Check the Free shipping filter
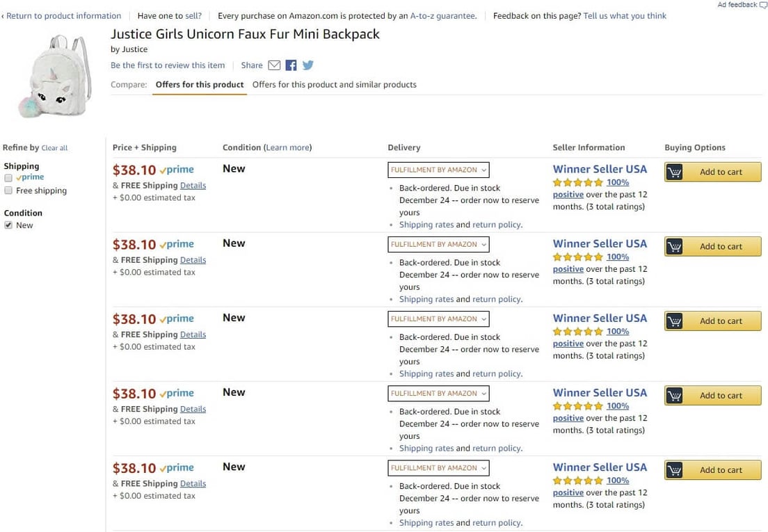 pyautogui.click(x=8, y=191)
